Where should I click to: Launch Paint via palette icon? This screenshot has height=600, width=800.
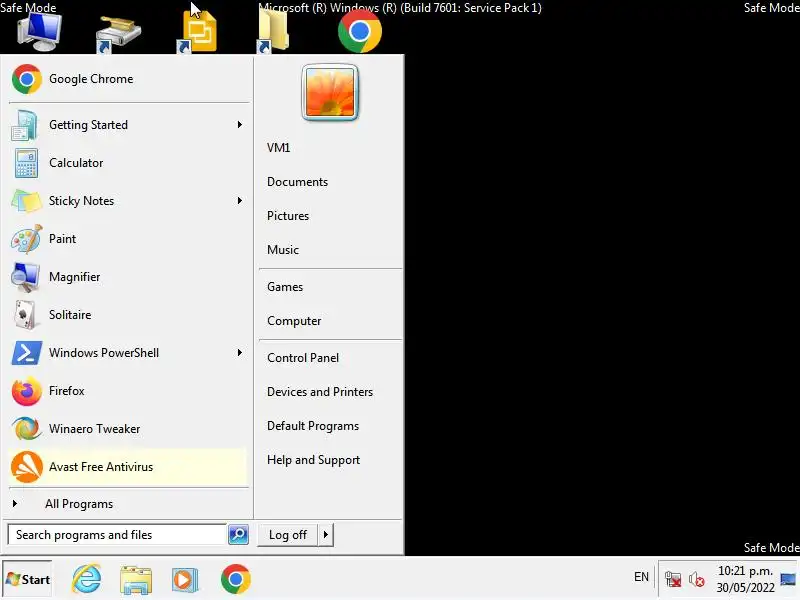click(26, 239)
